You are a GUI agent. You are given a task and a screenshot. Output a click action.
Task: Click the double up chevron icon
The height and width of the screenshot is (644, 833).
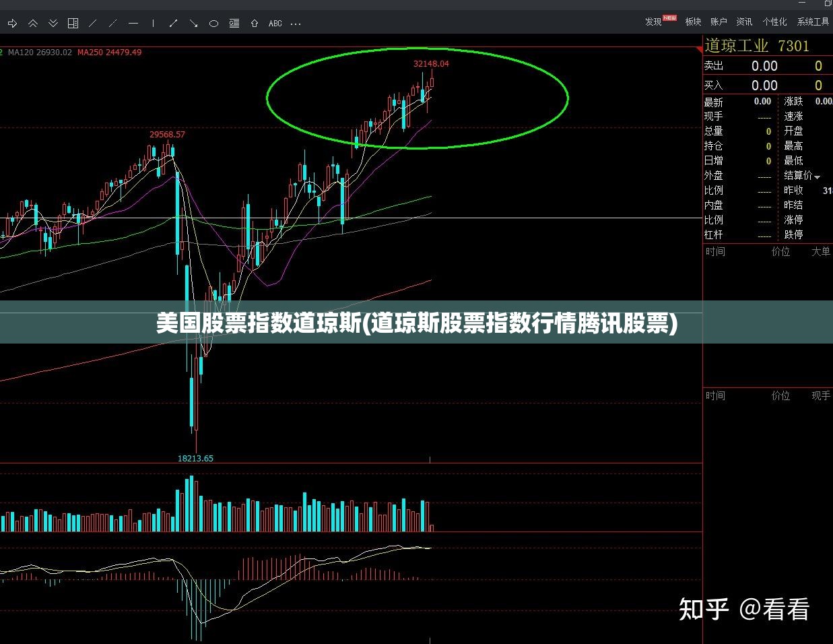coord(32,24)
